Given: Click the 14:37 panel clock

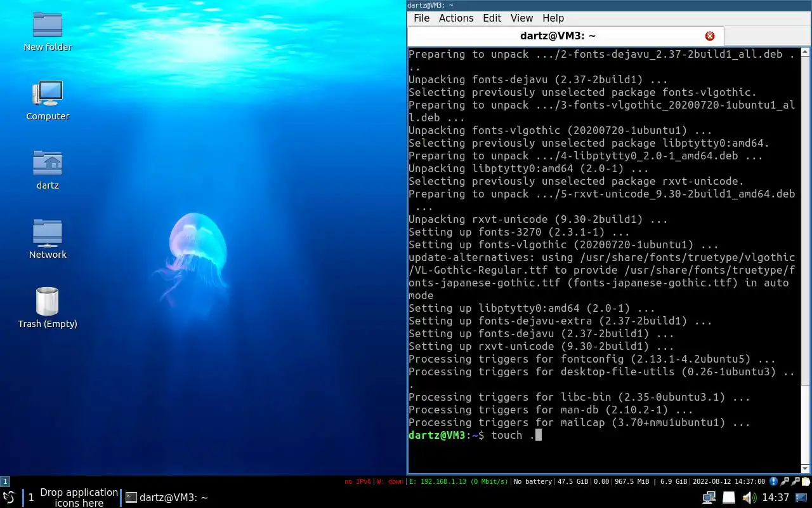Looking at the screenshot, I should [775, 498].
